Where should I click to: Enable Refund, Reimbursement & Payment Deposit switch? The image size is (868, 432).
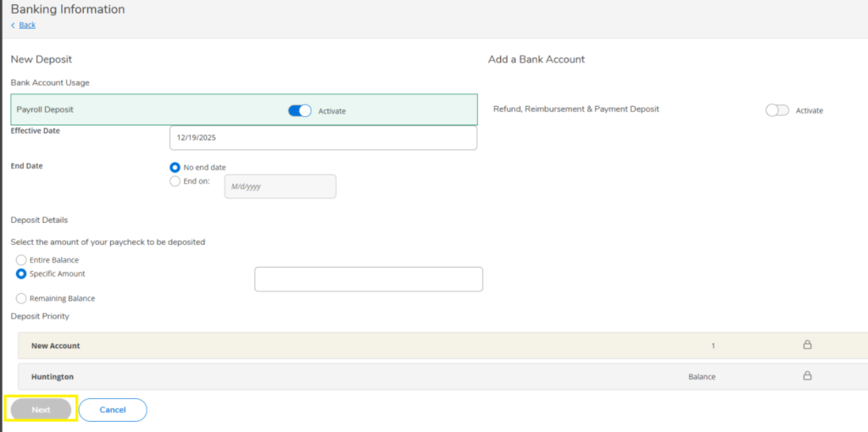point(776,111)
